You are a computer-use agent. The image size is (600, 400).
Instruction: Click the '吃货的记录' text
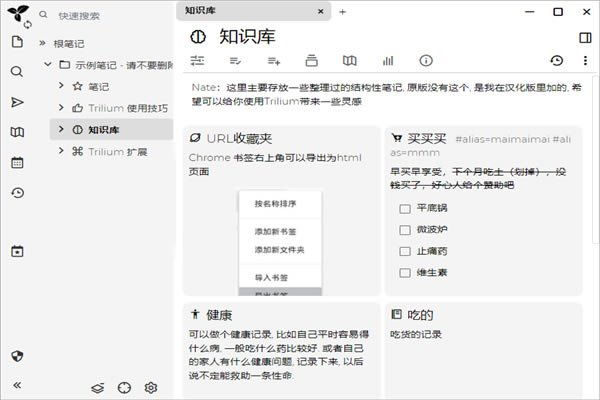(416, 335)
